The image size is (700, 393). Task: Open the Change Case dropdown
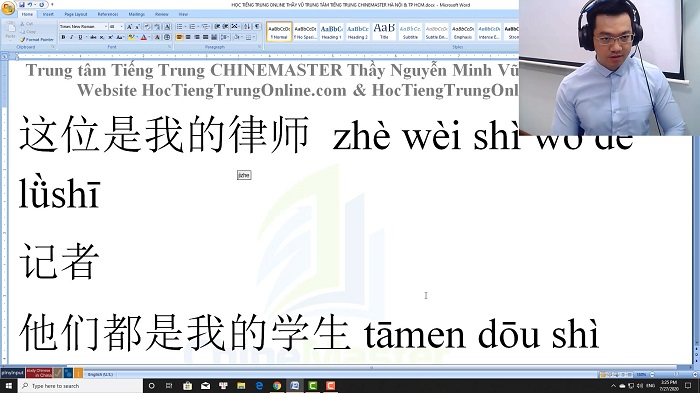(120, 37)
